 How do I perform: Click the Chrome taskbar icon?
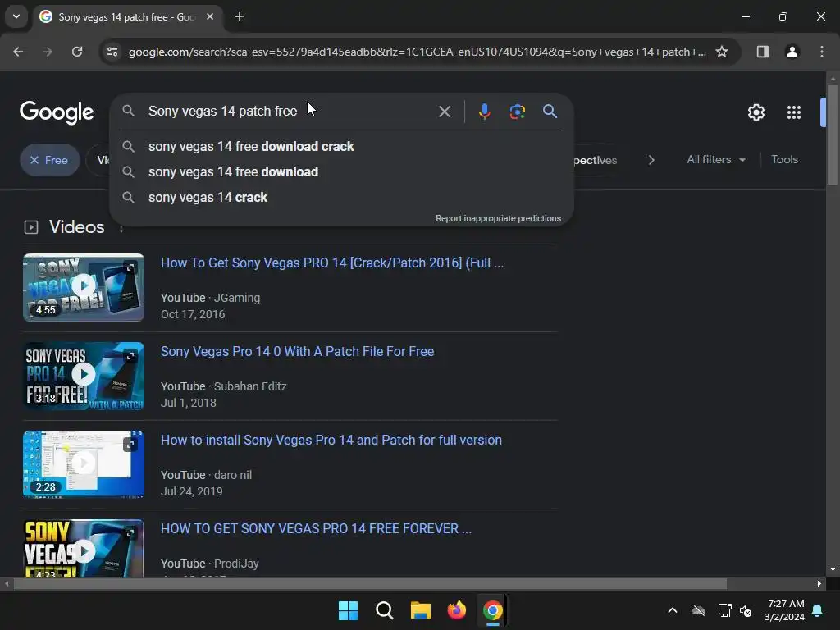coord(492,610)
